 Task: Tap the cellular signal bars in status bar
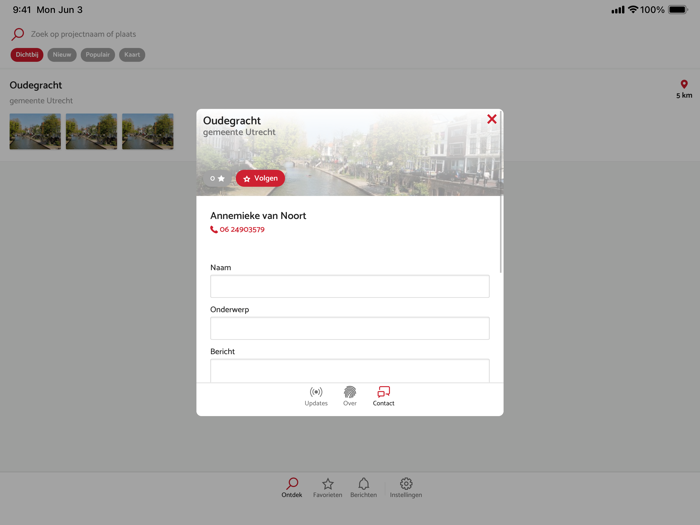click(618, 9)
